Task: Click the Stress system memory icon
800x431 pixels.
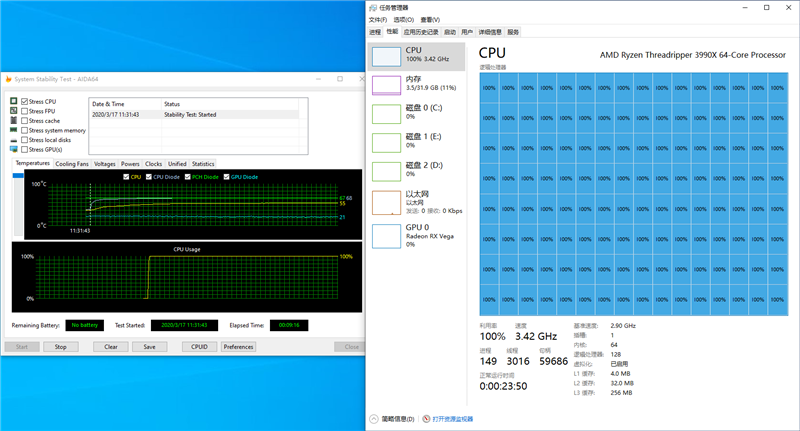Action: coord(14,130)
